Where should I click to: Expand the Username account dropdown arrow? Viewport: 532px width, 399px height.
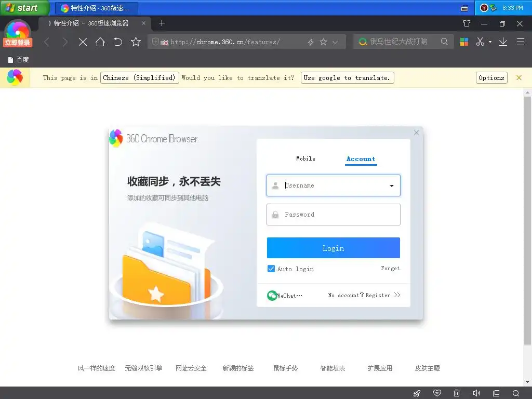[x=392, y=186]
